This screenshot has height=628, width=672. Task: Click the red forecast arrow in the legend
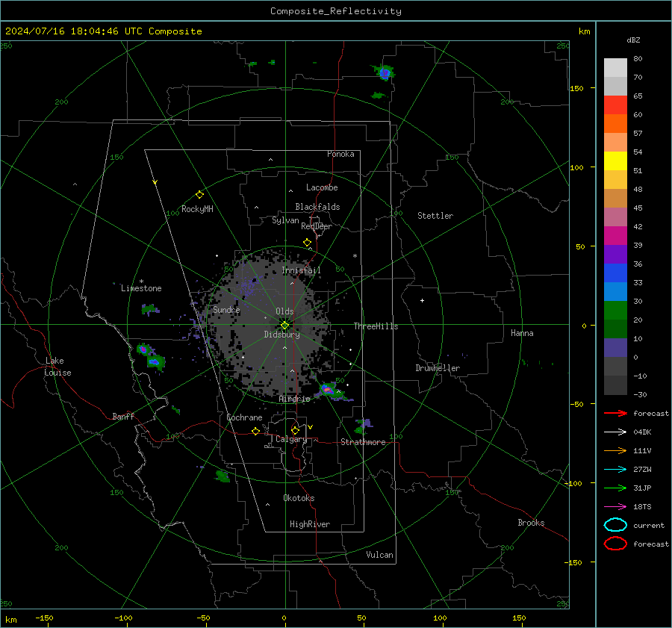(x=615, y=413)
